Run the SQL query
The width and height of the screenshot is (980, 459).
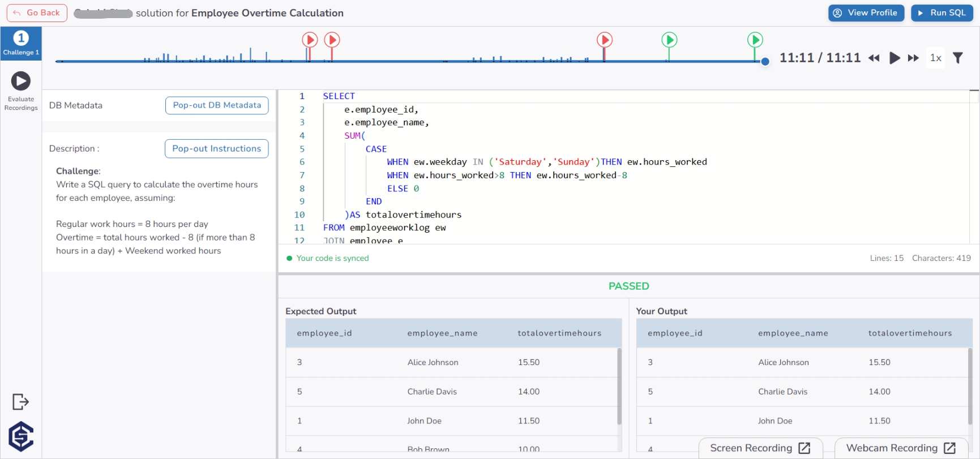click(x=942, y=13)
